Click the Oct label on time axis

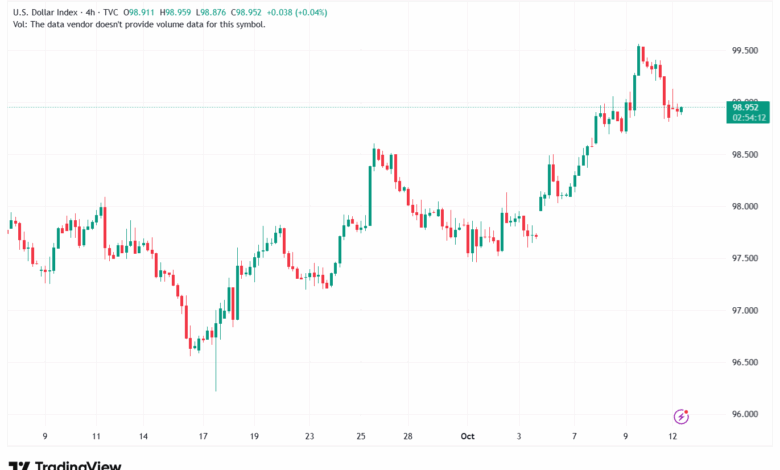[467, 436]
